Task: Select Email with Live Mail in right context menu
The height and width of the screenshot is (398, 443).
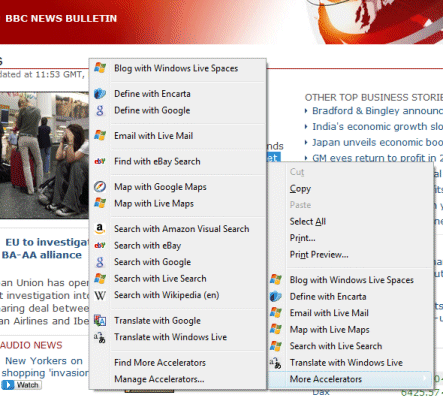Action: (x=329, y=313)
